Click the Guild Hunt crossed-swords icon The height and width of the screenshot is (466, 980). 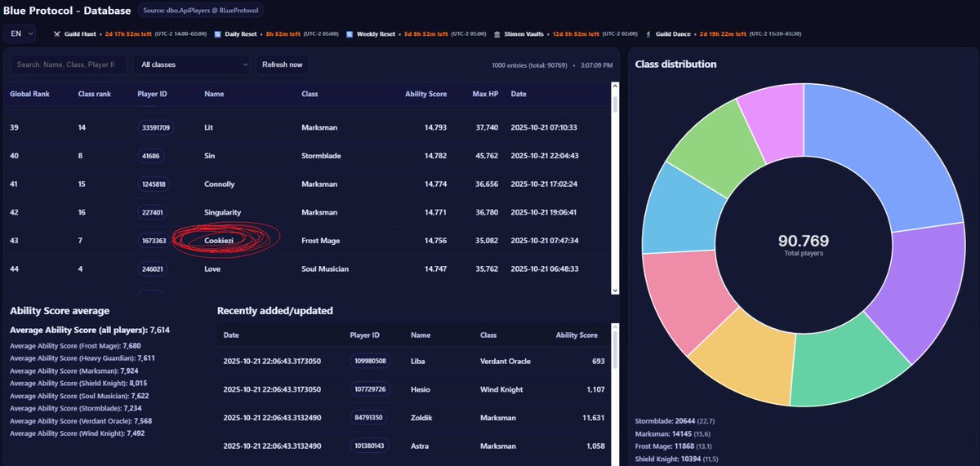click(x=56, y=34)
